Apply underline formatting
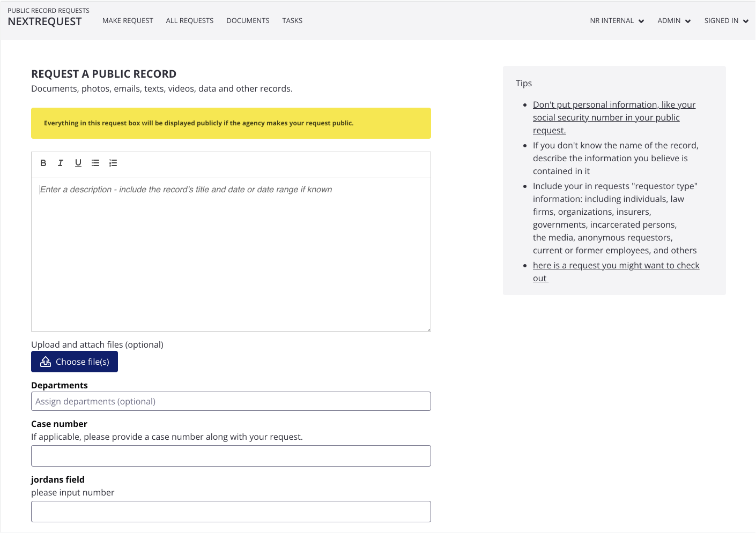Image resolution: width=756 pixels, height=533 pixels. (x=78, y=163)
